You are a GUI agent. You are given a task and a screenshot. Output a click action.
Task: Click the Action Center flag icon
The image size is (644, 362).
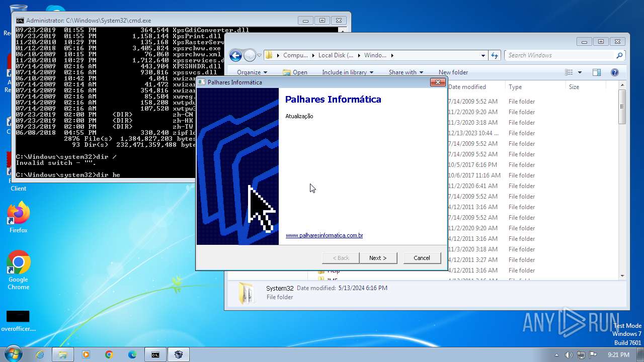[593, 355]
